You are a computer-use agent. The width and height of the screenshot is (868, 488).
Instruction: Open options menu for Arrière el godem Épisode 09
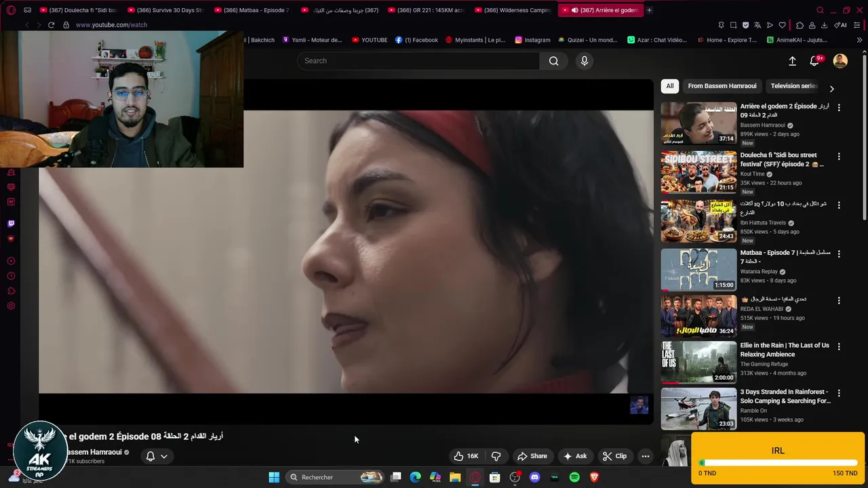(839, 108)
